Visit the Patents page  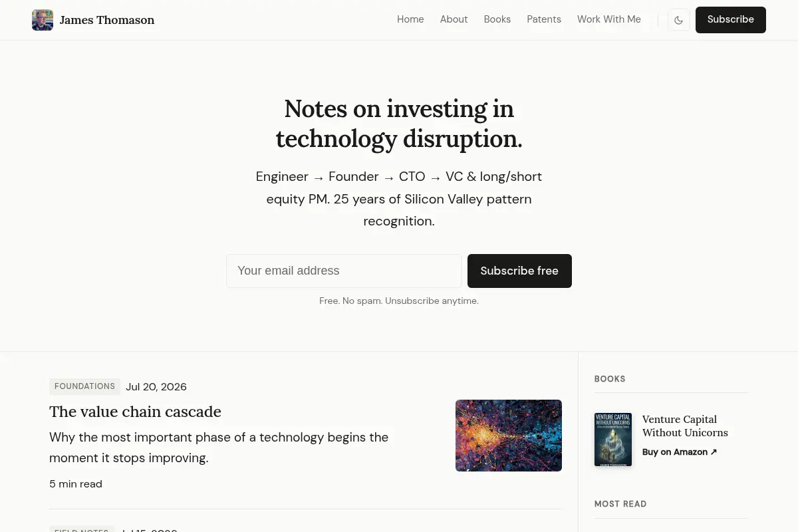(x=544, y=19)
